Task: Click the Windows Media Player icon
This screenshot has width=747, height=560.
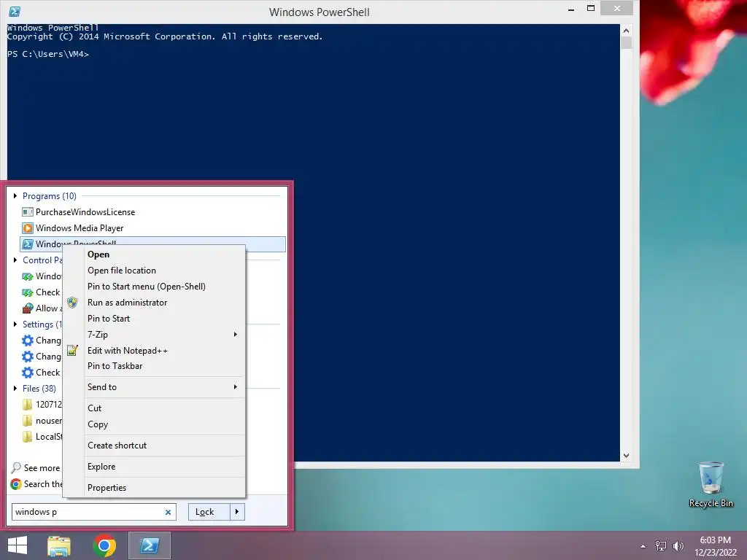Action: [x=28, y=228]
